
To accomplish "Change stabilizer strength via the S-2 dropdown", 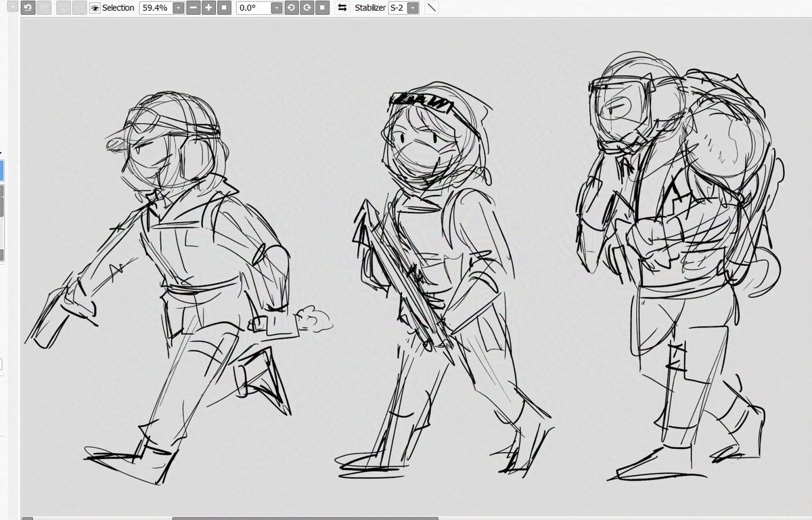I will (x=411, y=8).
